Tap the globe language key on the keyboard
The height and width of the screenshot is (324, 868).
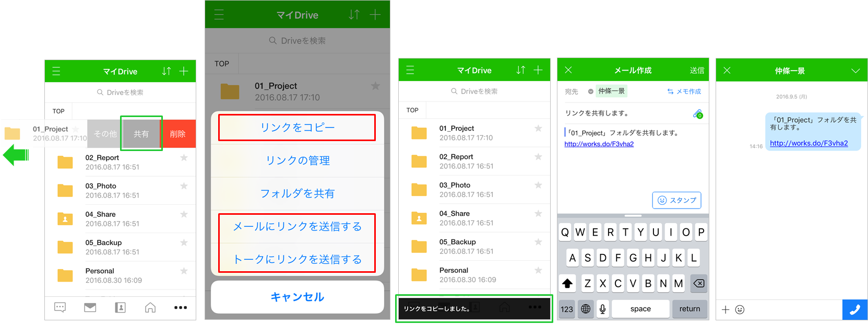click(586, 309)
